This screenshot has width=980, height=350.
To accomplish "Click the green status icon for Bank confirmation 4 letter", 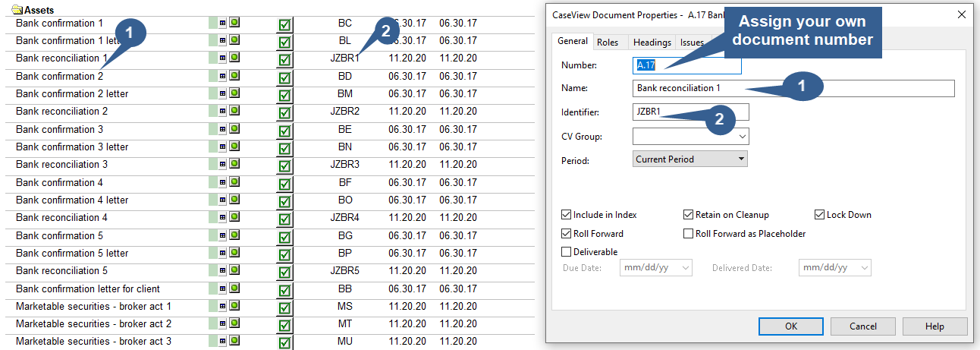I will [x=234, y=200].
